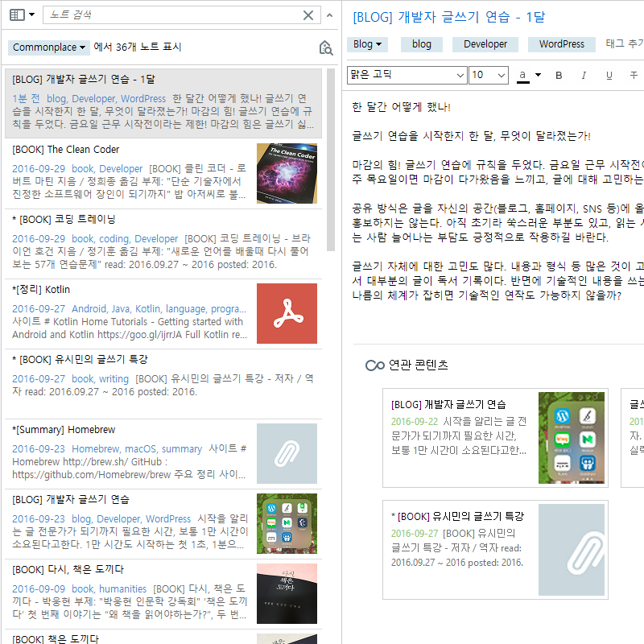Open the Kotlin note's PDF attachment icon
This screenshot has width=644, height=644.
[x=287, y=313]
